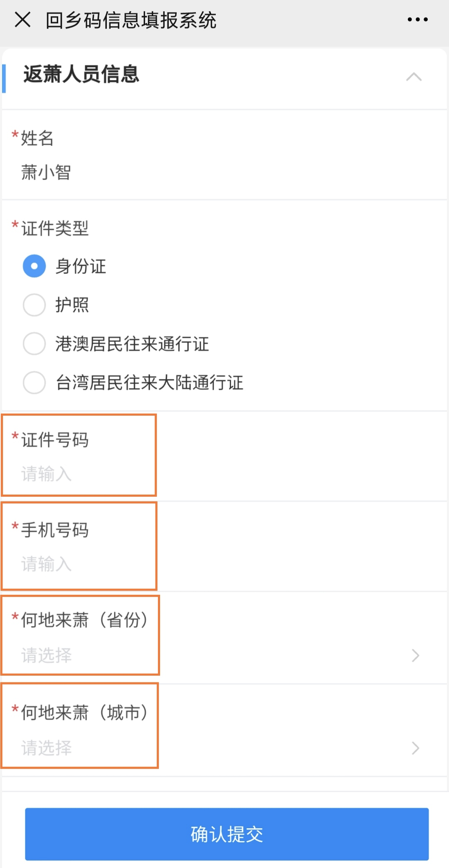Select the 护照 radio button
The width and height of the screenshot is (449, 868).
(34, 305)
